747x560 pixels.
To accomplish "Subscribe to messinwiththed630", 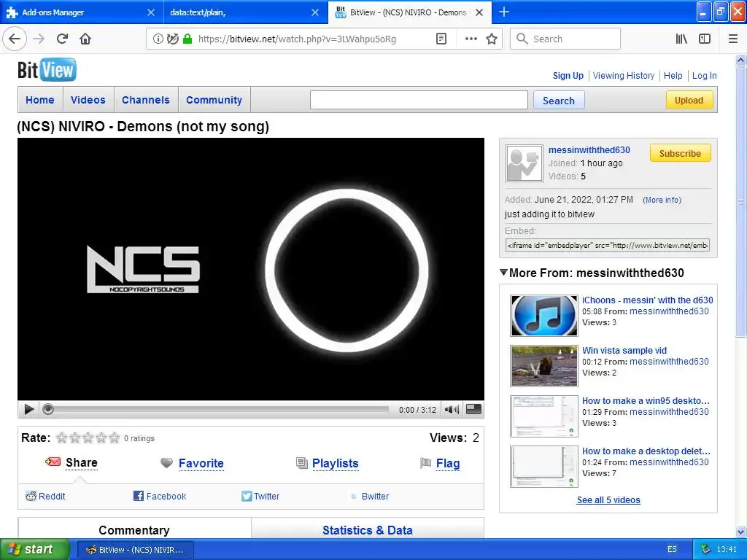I will coord(681,153).
